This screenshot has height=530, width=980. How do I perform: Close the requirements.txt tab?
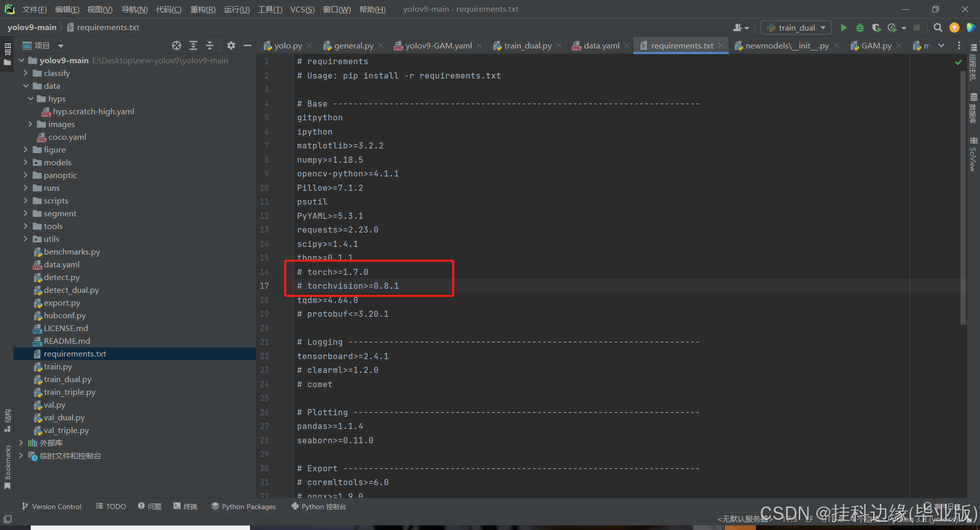(721, 46)
